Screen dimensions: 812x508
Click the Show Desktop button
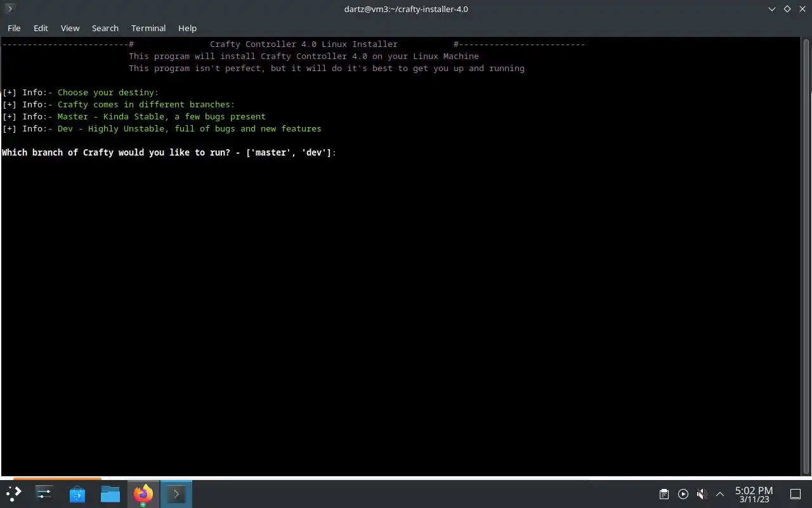[x=795, y=494]
